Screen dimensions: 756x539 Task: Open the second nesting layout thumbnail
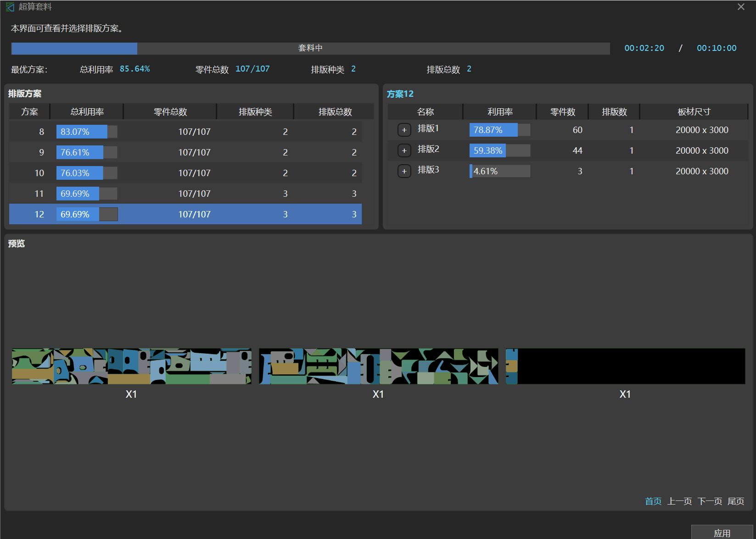[x=378, y=366]
